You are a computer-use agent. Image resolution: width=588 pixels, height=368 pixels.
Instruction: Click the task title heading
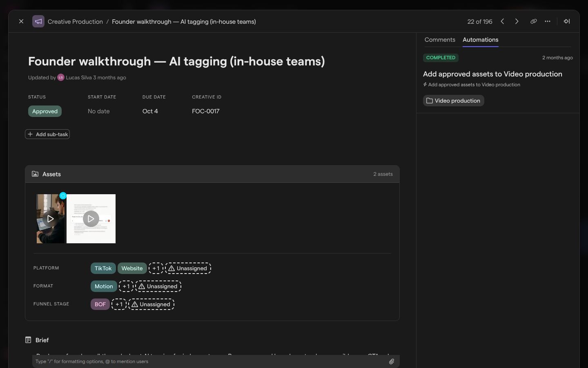(176, 61)
